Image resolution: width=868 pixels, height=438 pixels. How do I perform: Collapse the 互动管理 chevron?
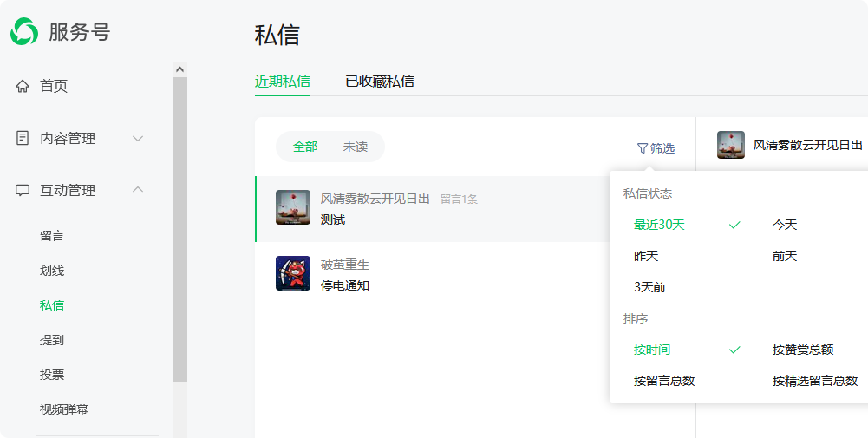(139, 190)
